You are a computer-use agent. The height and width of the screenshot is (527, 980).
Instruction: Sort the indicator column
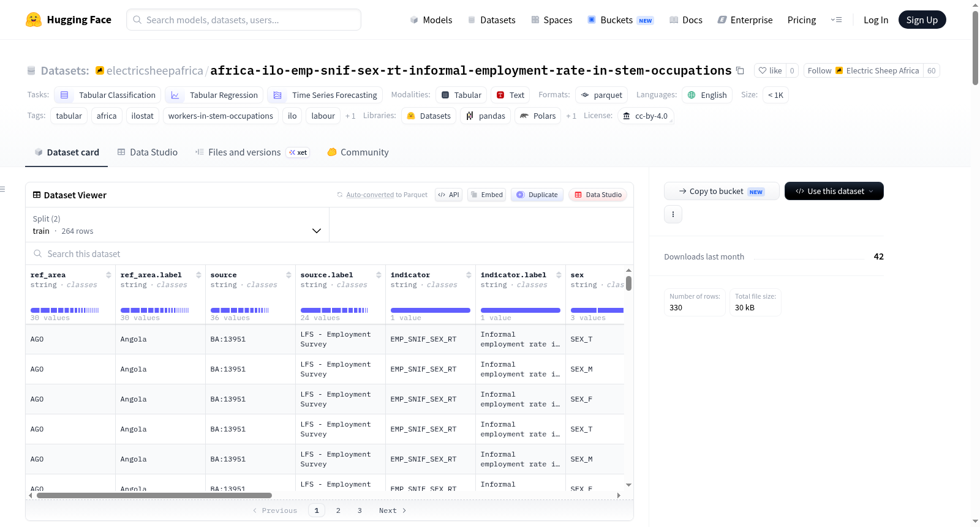point(469,275)
